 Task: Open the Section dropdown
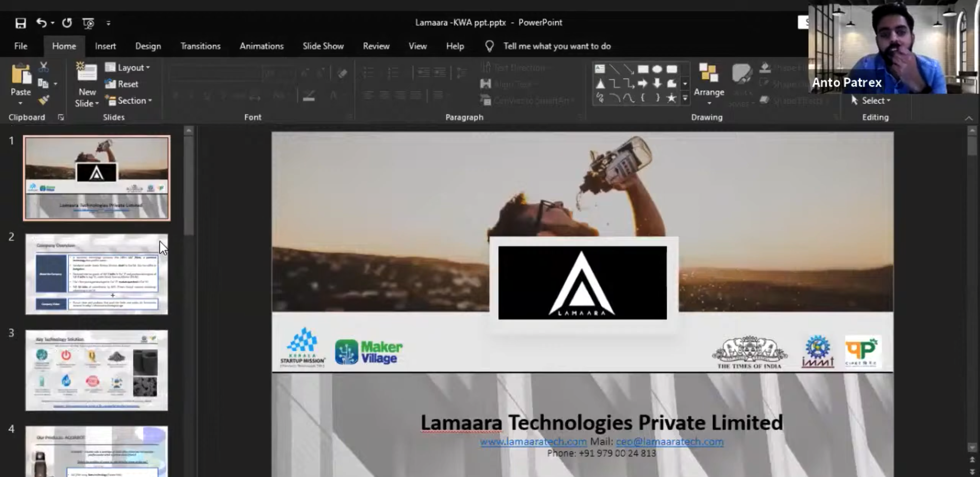129,101
